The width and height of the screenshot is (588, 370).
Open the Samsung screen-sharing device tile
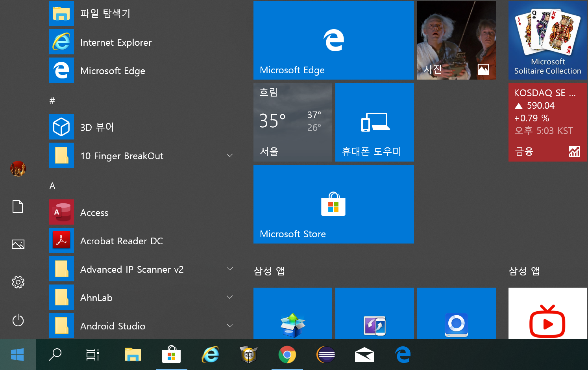pyautogui.click(x=375, y=313)
